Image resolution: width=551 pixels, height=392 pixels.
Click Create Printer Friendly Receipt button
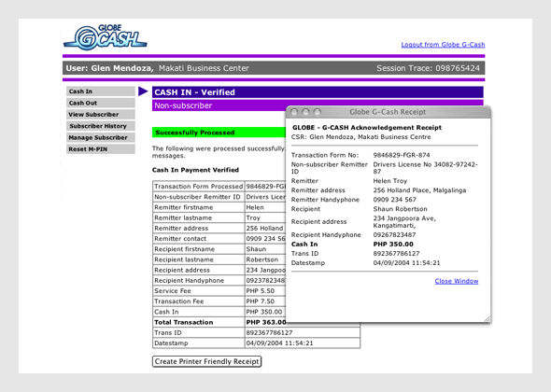[x=207, y=361]
